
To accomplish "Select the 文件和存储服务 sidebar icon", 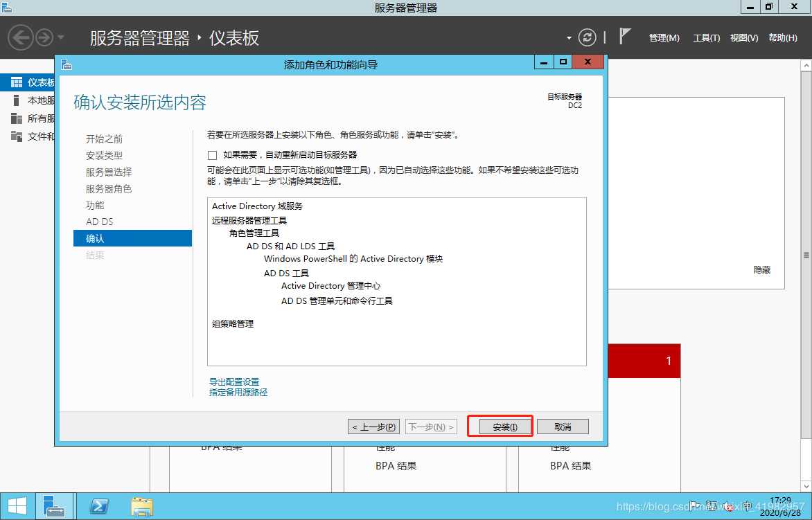I will (17, 136).
